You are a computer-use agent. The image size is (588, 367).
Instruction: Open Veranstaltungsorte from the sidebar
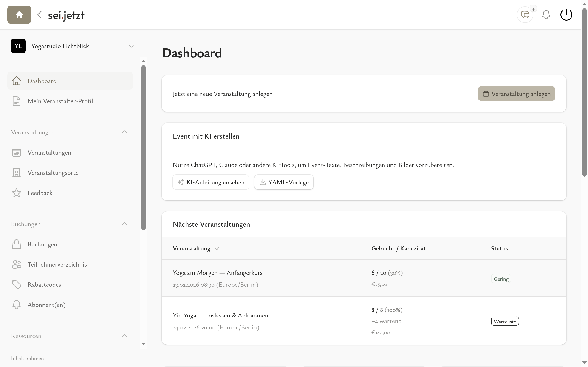(53, 172)
